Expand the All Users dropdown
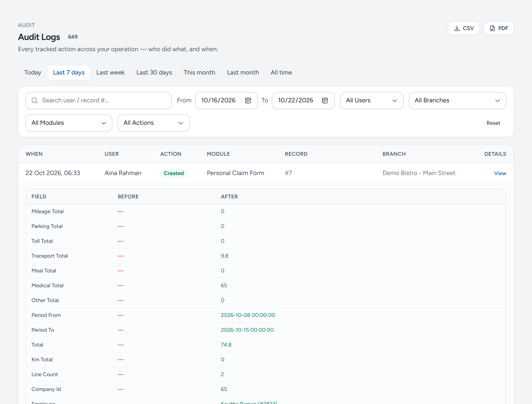This screenshot has width=532, height=404. tap(371, 101)
